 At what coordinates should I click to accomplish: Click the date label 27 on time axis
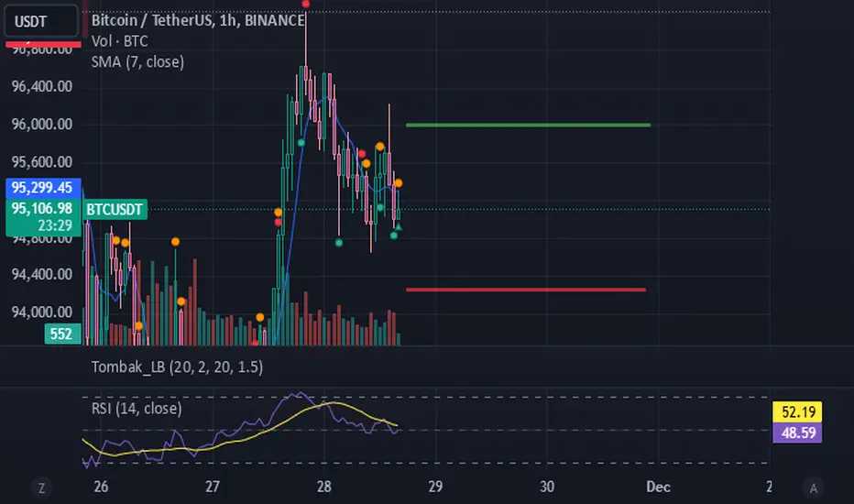[x=213, y=487]
